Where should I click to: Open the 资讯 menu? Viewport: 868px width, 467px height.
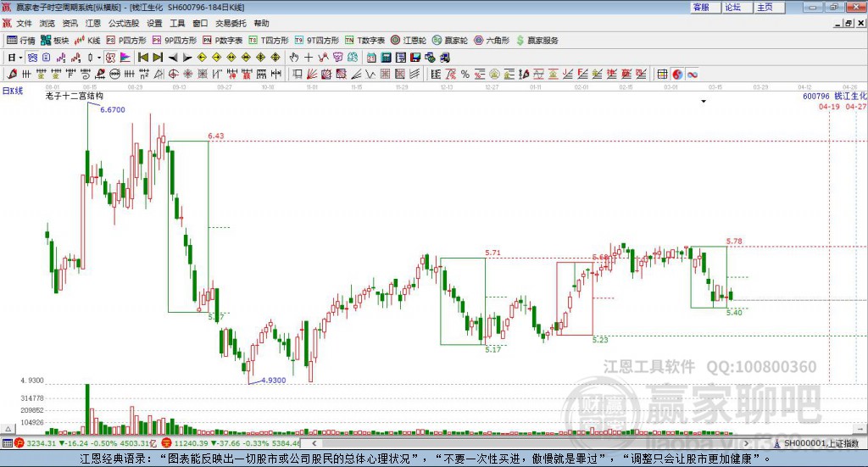[70, 23]
